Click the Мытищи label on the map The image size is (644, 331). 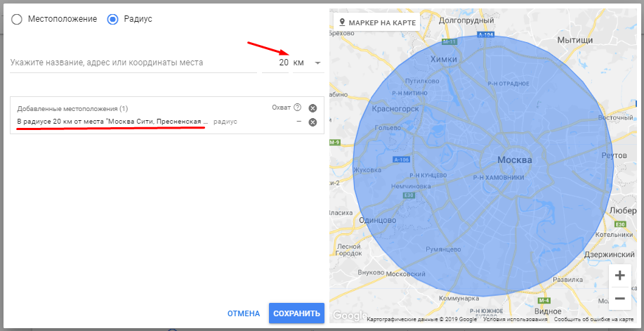click(x=575, y=40)
